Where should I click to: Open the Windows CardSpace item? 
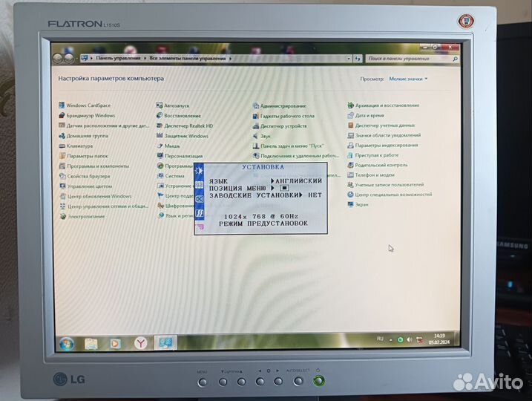pos(87,105)
